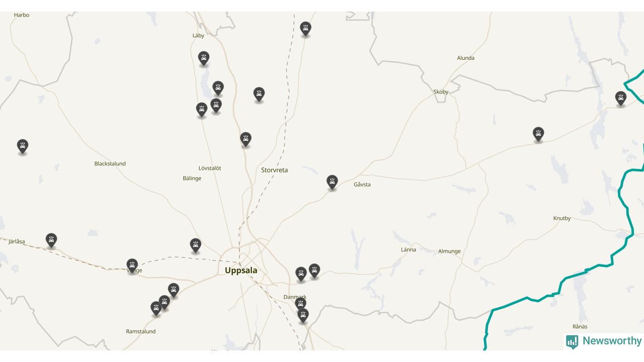
Task: Click the marker just below the Danmark label
Action: click(300, 304)
